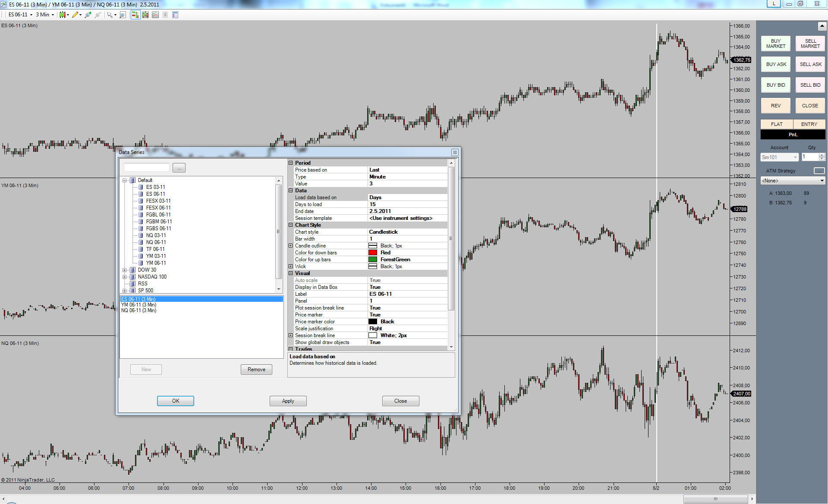Collapse the Chart Trader panel arrow
The height and width of the screenshot is (504, 828).
tap(822, 26)
